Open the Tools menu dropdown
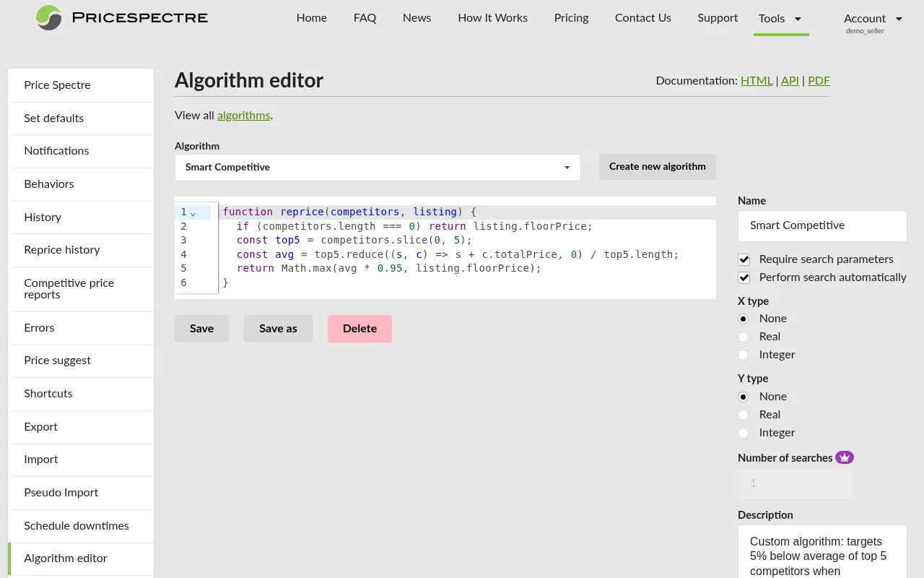Viewport: 924px width, 578px height. (780, 18)
